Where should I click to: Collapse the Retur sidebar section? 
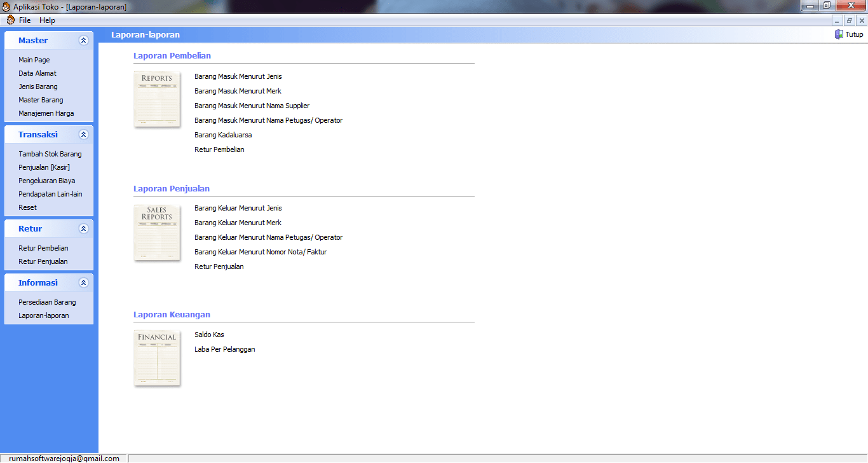tap(83, 229)
